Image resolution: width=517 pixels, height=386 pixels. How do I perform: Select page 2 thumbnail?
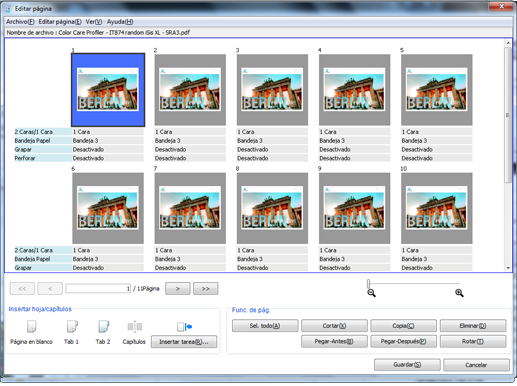(190, 90)
